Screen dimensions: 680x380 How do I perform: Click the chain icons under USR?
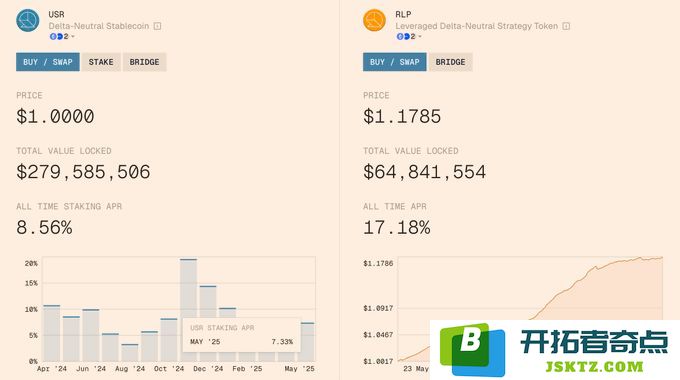coord(56,36)
